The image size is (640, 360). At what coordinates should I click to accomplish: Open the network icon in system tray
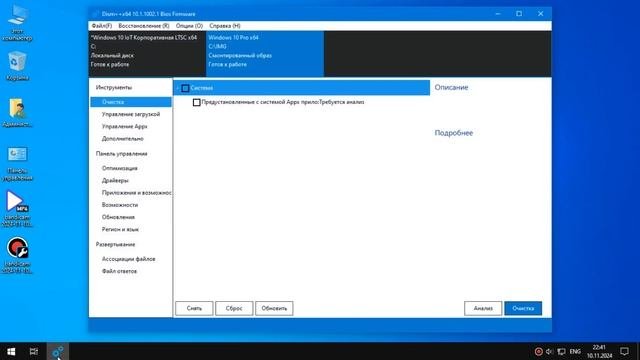coord(562,351)
